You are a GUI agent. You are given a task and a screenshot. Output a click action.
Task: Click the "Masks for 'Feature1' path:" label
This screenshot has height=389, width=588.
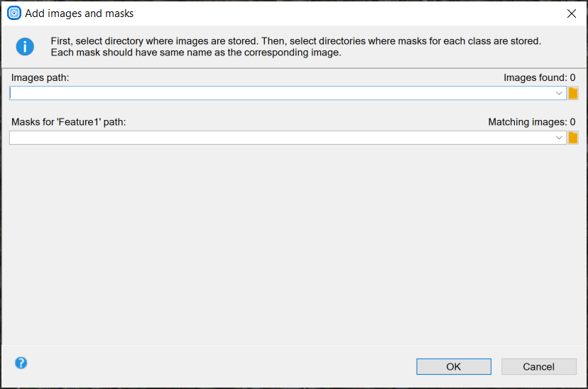(68, 122)
